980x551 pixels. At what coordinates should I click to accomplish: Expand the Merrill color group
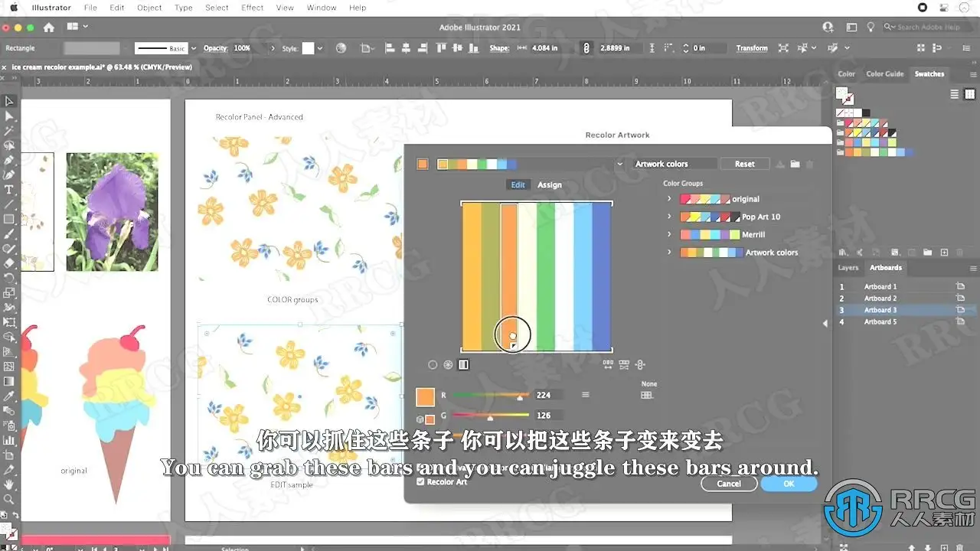click(x=669, y=234)
